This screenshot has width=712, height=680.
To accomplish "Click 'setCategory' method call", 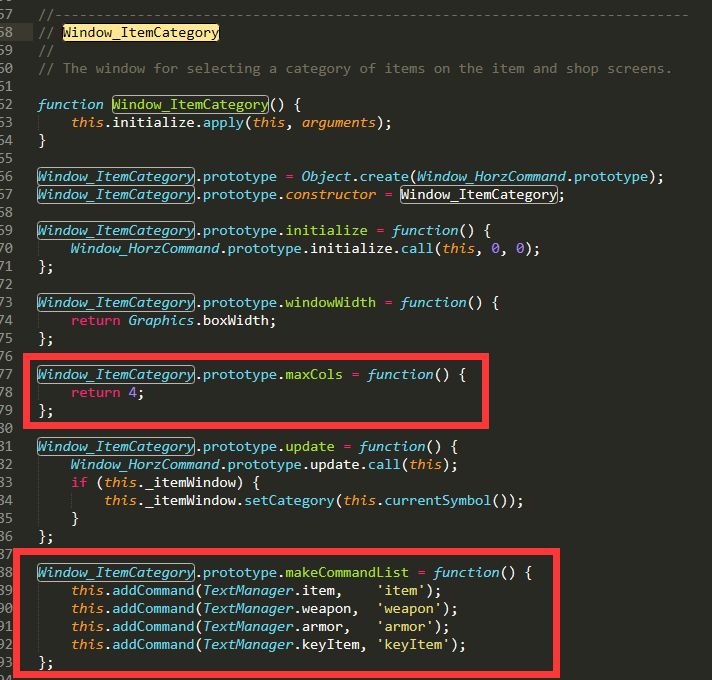I will point(289,501).
